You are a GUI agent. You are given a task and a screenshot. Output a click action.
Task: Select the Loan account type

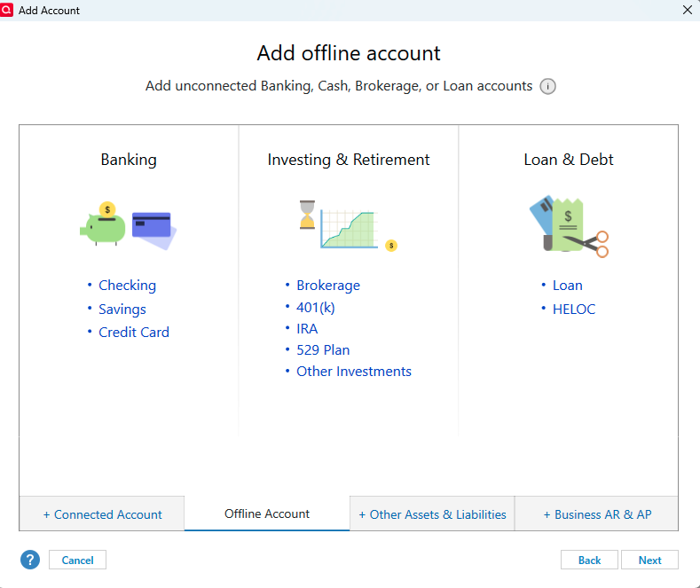coord(568,286)
